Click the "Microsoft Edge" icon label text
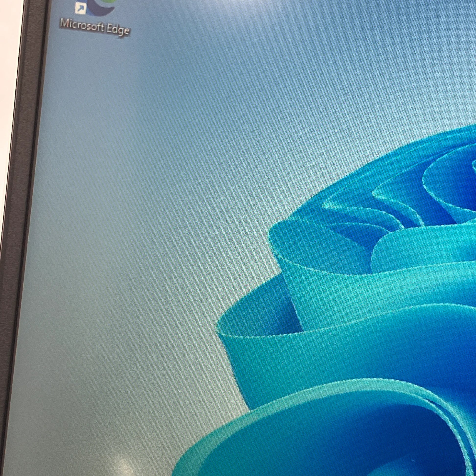 point(95,27)
